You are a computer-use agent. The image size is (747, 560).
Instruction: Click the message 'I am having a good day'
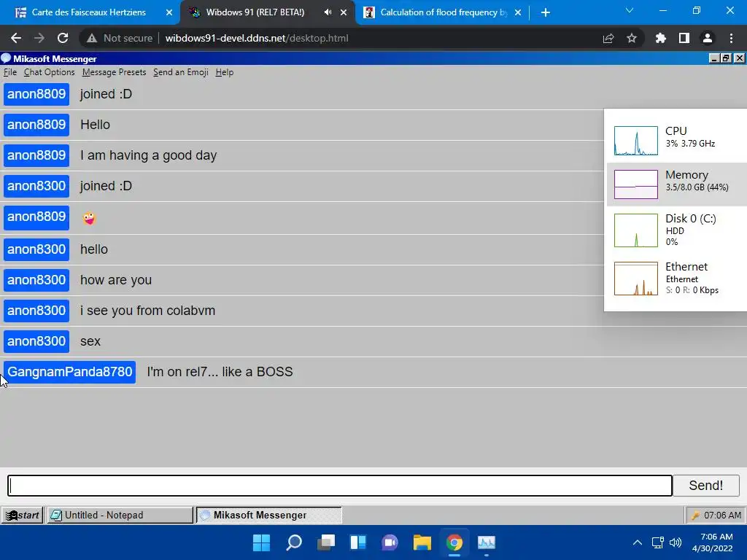(x=149, y=155)
